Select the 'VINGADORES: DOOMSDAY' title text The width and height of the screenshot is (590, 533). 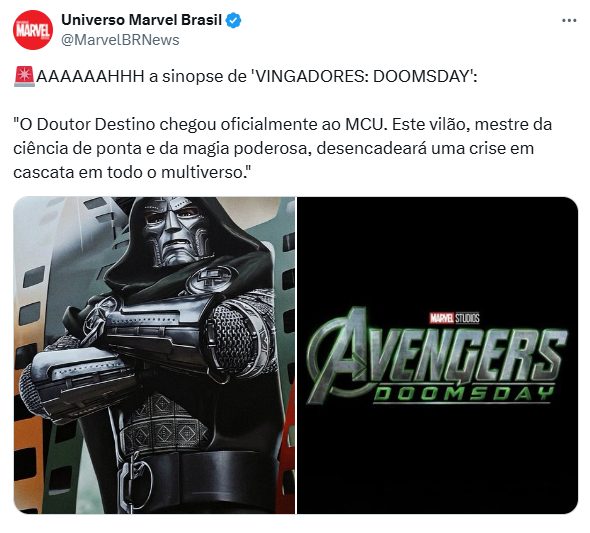point(362,77)
